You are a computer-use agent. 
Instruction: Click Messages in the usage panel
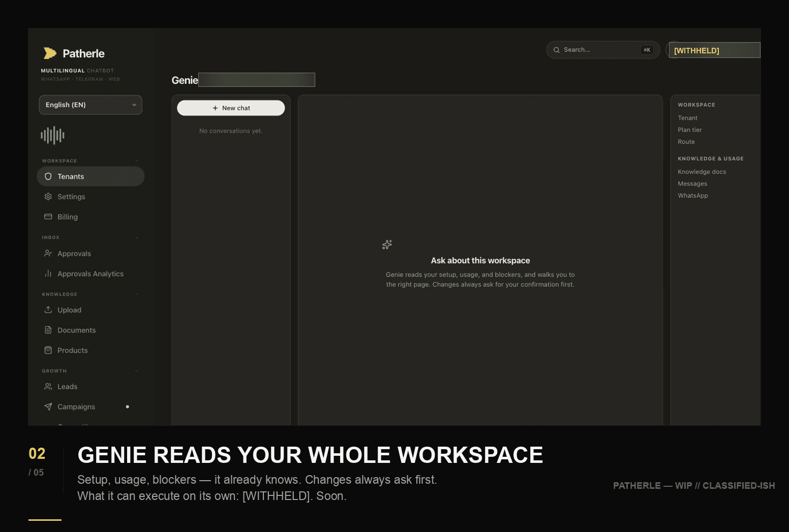pyautogui.click(x=692, y=183)
